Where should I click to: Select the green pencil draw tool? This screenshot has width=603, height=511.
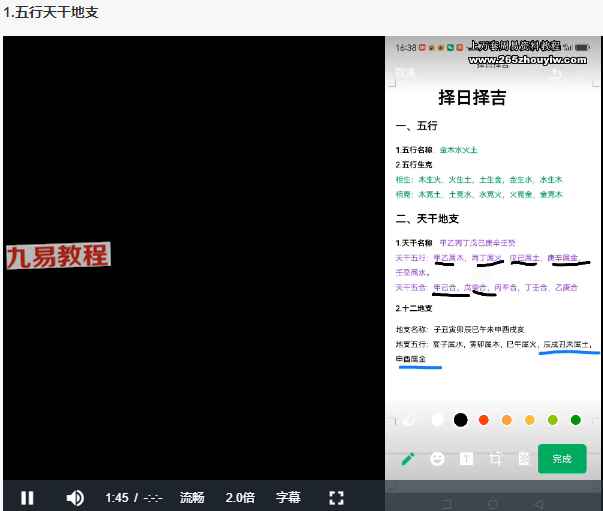click(408, 458)
